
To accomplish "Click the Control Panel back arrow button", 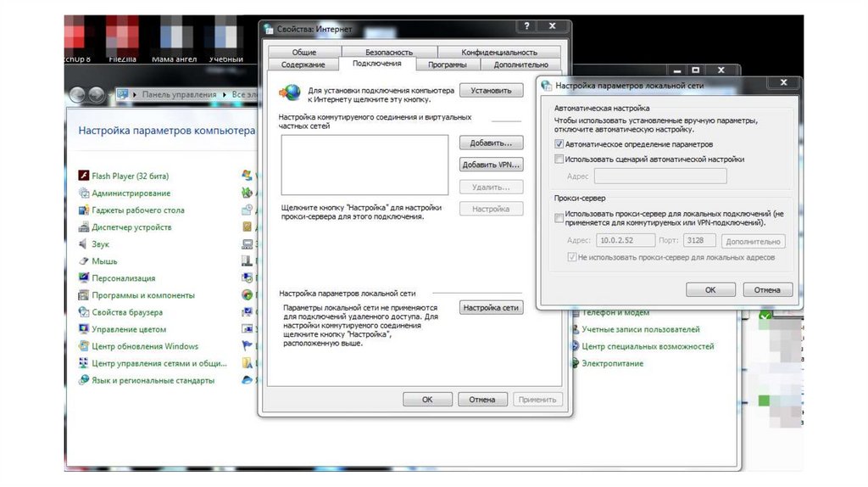I will [x=77, y=95].
